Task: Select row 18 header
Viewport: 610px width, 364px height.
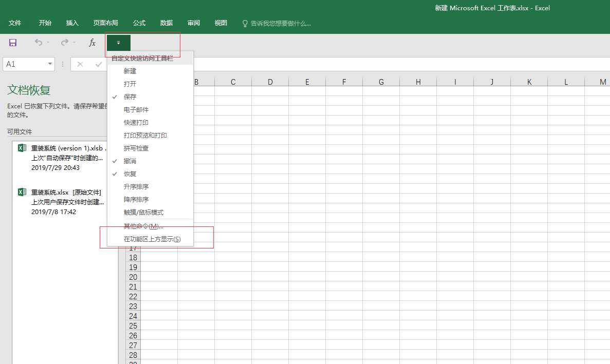Action: 133,258
